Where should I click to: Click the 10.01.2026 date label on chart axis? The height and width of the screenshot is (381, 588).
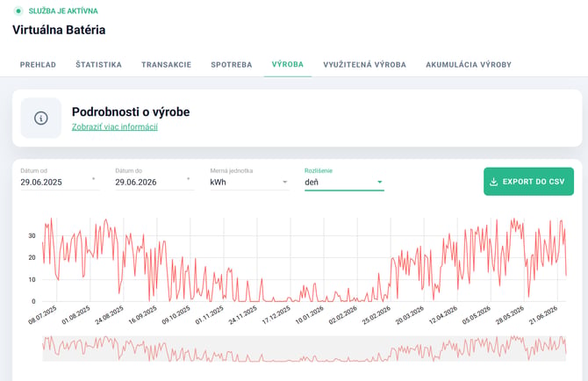[x=310, y=314]
